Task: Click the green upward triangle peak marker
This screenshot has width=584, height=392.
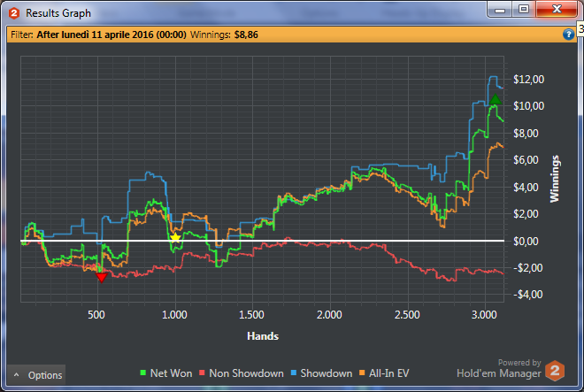Action: [x=496, y=99]
